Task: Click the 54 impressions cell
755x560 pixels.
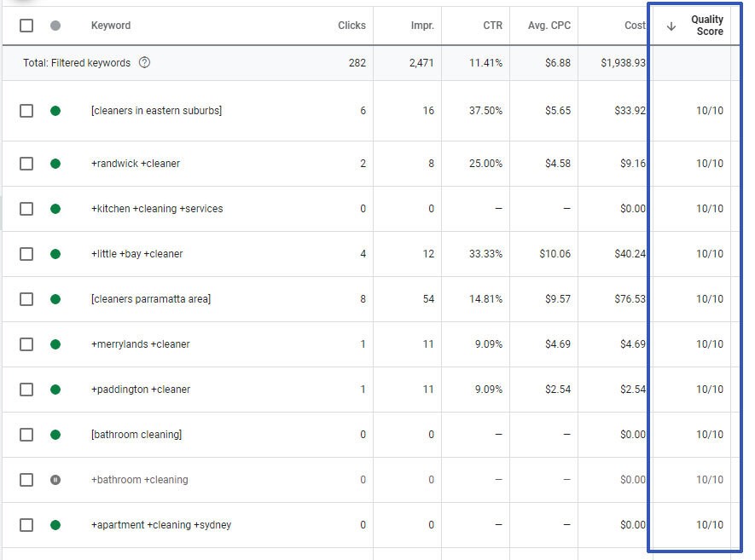Action: coord(428,299)
